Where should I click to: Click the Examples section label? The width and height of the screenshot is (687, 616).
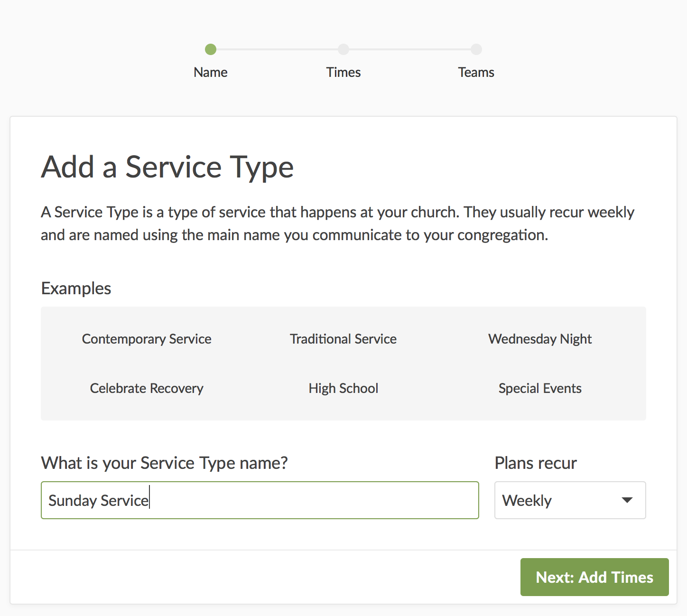pyautogui.click(x=76, y=289)
